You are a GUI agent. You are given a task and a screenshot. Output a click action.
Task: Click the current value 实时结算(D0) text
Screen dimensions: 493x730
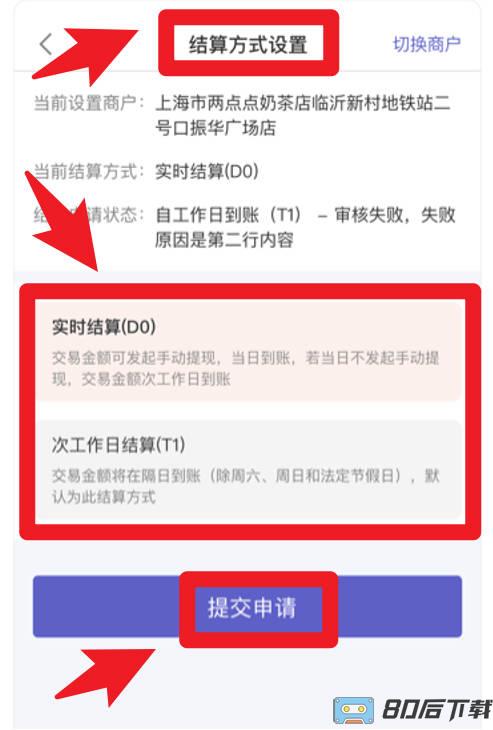click(207, 171)
